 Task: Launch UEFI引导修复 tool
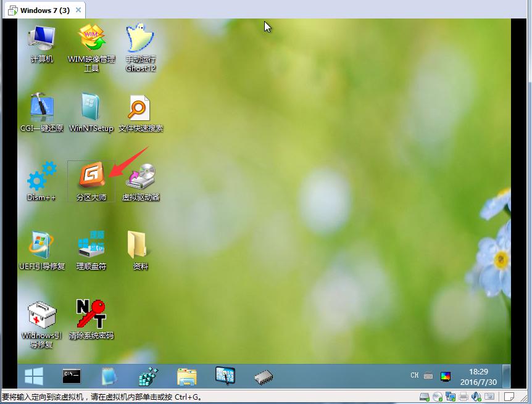point(42,251)
